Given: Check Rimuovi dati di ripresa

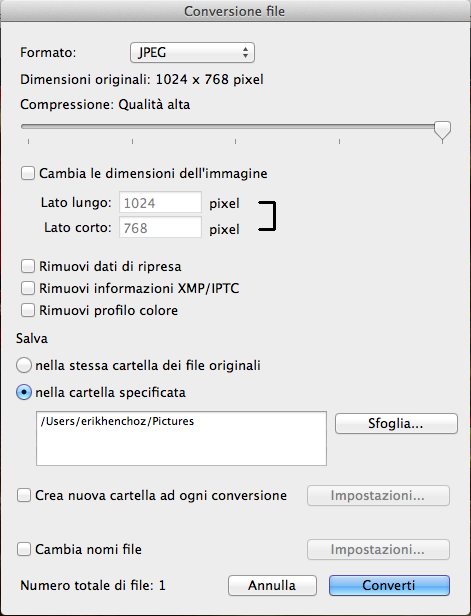Looking at the screenshot, I should point(27,266).
